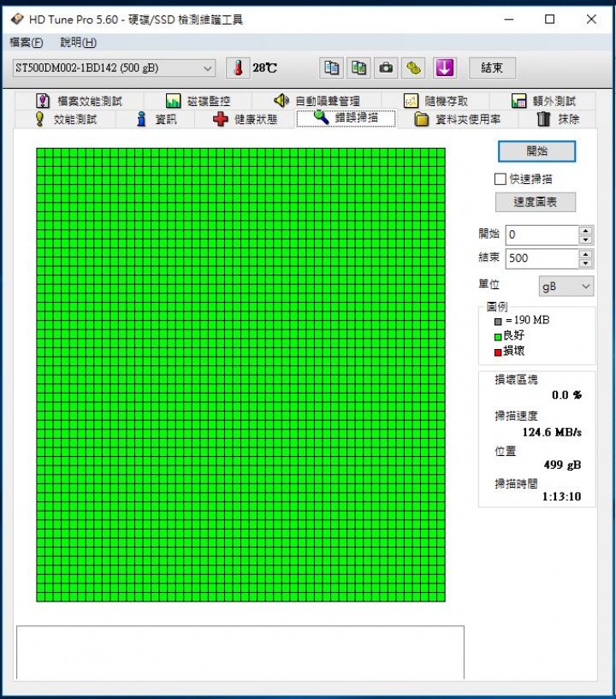Open the 隨機存取 tab
Viewport: 616px width, 699px height.
coord(435,101)
